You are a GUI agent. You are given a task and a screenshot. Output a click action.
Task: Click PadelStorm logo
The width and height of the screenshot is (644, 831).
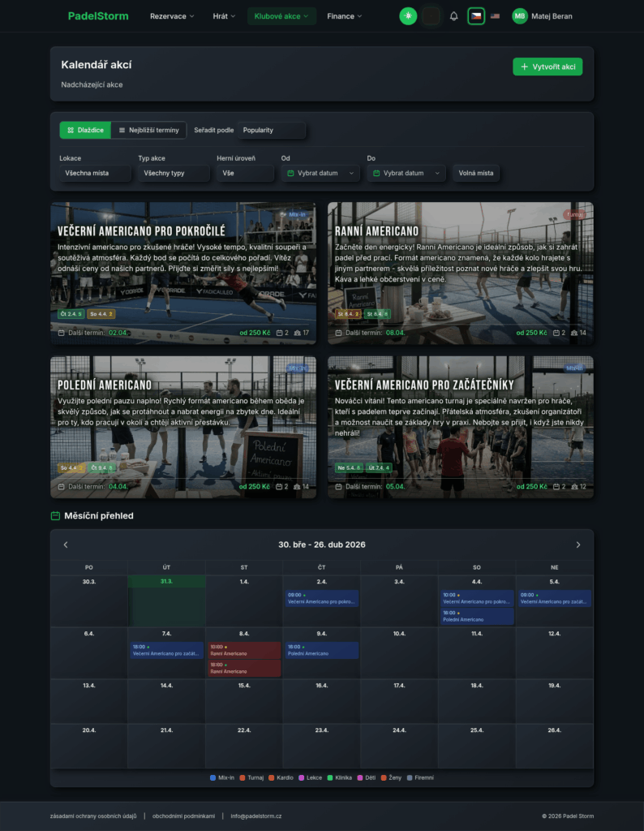(x=98, y=16)
